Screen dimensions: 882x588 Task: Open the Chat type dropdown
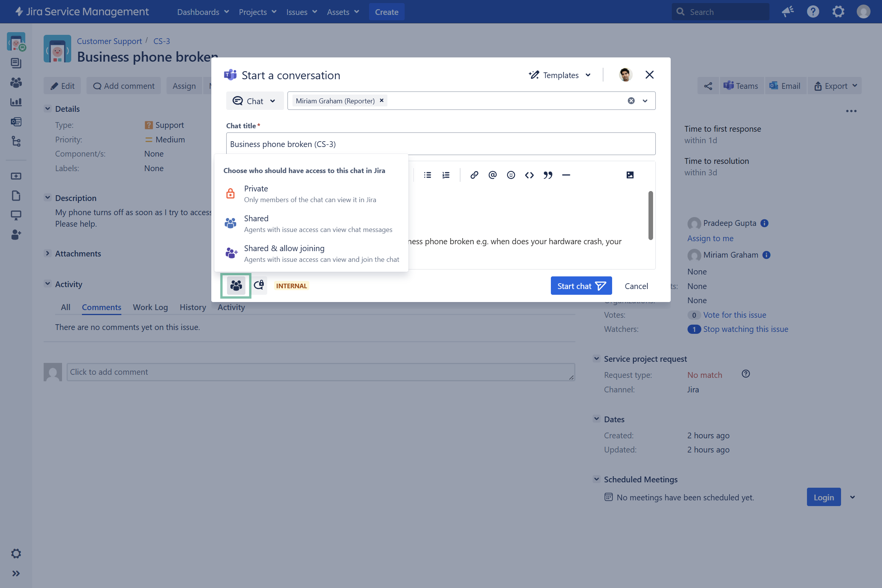click(255, 101)
